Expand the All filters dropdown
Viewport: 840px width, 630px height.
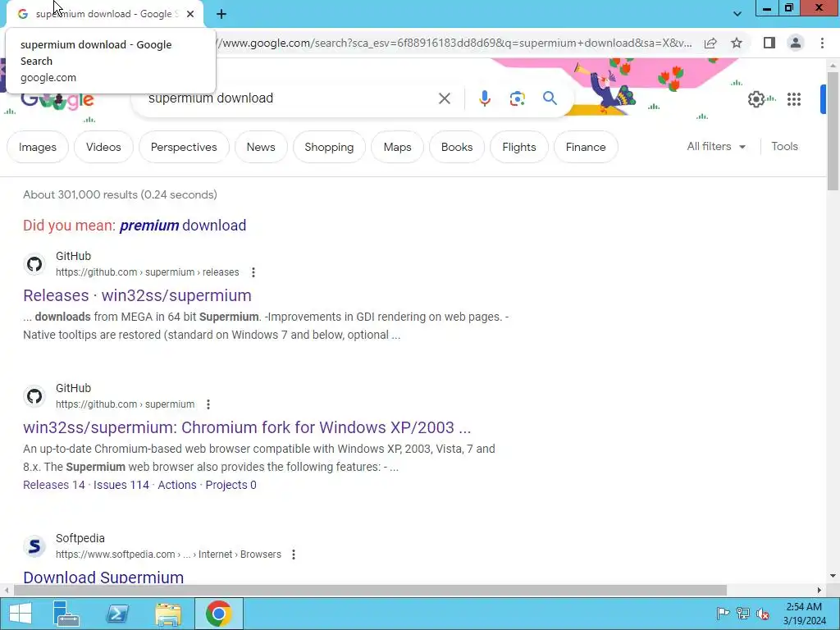pos(716,146)
